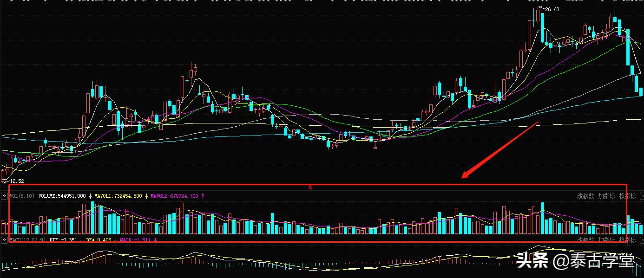Click the DIF:-0.351 value
This screenshot has height=278, width=644.
63,240
